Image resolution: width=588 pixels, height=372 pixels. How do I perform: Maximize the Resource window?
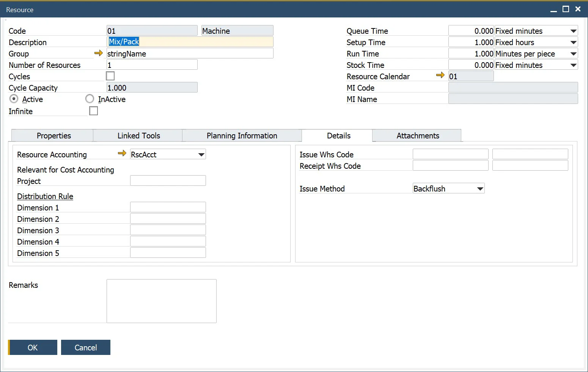click(x=566, y=9)
